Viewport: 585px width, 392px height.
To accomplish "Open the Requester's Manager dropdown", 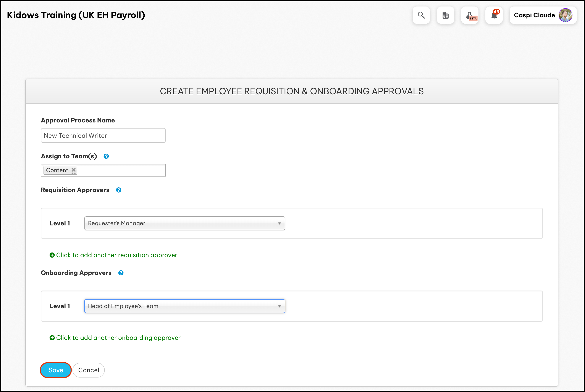I will point(185,223).
